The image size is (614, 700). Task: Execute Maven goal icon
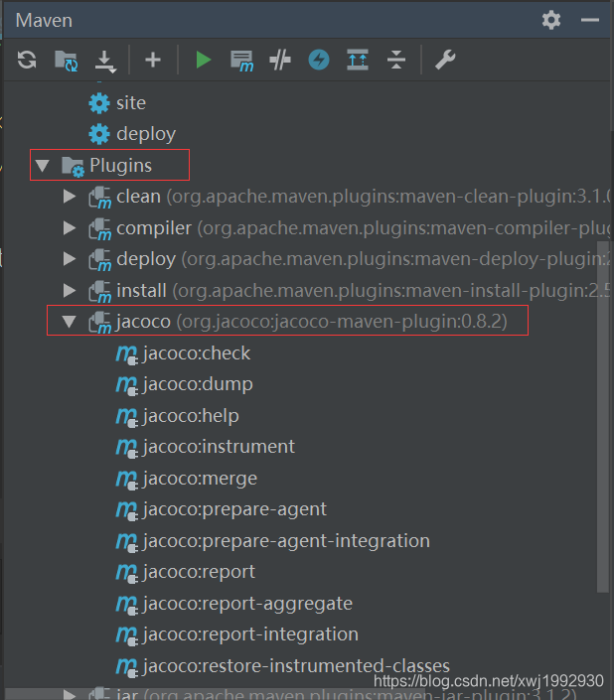pyautogui.click(x=241, y=61)
